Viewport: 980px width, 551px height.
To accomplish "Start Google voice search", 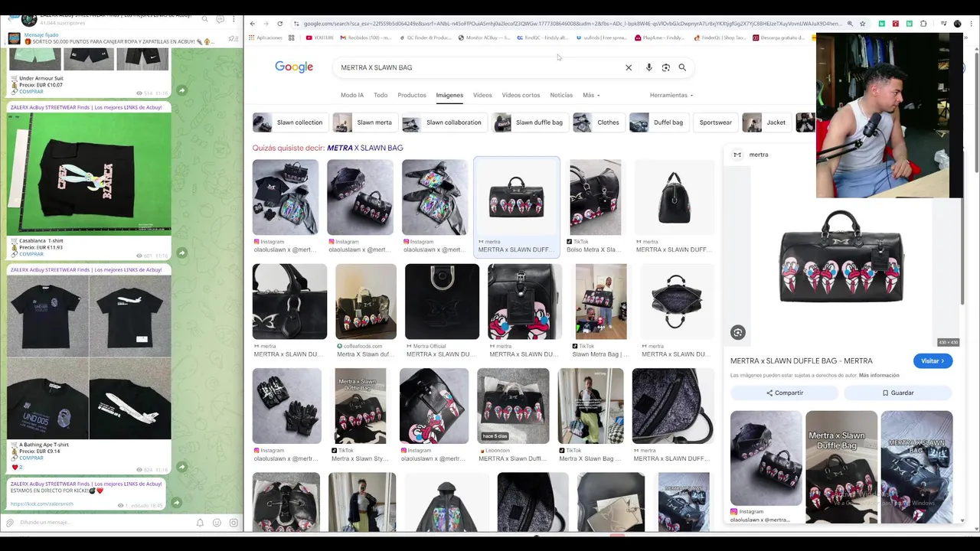I will (648, 67).
